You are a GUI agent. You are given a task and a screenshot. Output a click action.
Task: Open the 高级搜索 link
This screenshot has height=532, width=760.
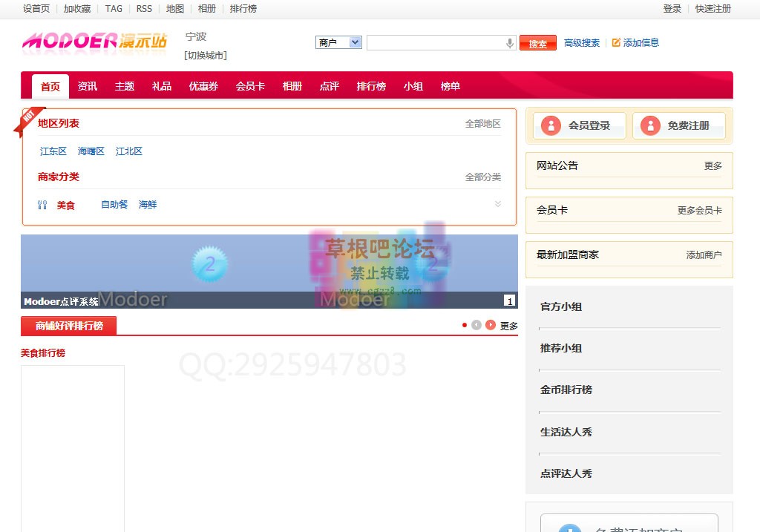pyautogui.click(x=582, y=43)
